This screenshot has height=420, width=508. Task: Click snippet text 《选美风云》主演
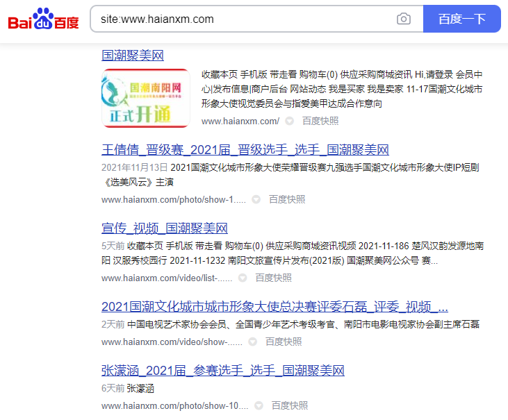(138, 182)
